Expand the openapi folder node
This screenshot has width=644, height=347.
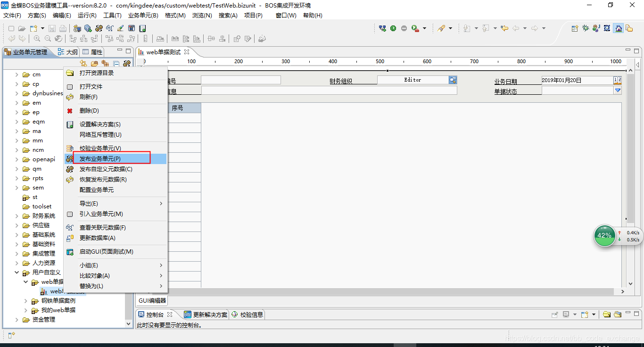tap(17, 159)
